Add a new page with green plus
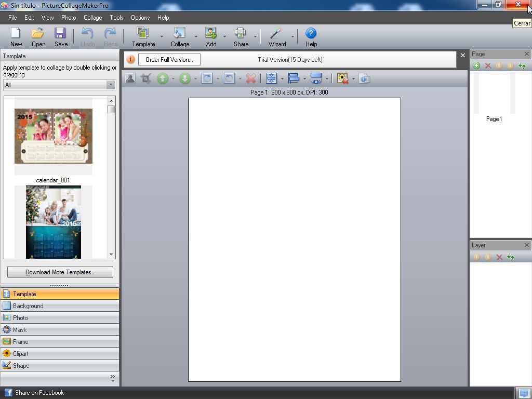The height and width of the screenshot is (399, 532). pyautogui.click(x=476, y=65)
